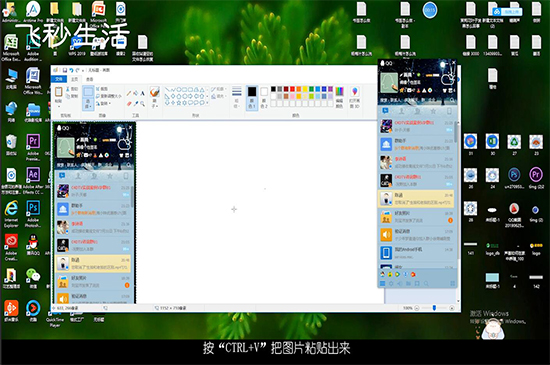
Task: Toggle the Color 1 foreground button
Action: 252,97
